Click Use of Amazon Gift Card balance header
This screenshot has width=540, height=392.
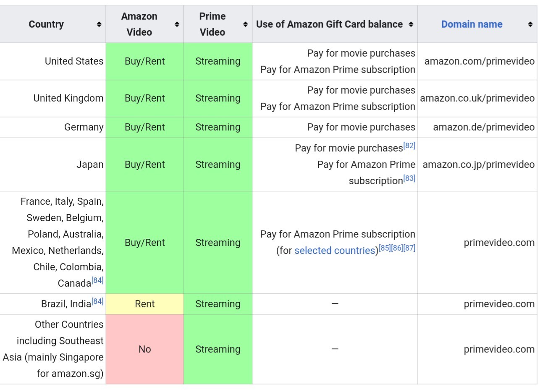click(330, 24)
